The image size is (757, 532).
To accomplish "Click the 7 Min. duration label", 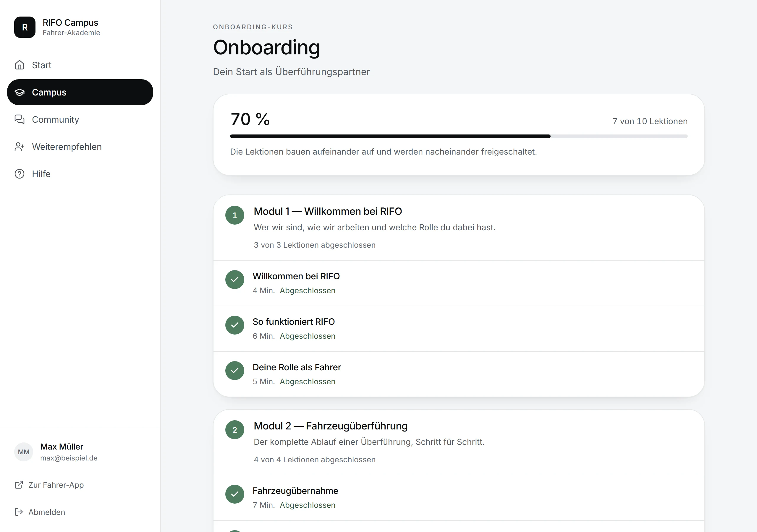I will (264, 505).
